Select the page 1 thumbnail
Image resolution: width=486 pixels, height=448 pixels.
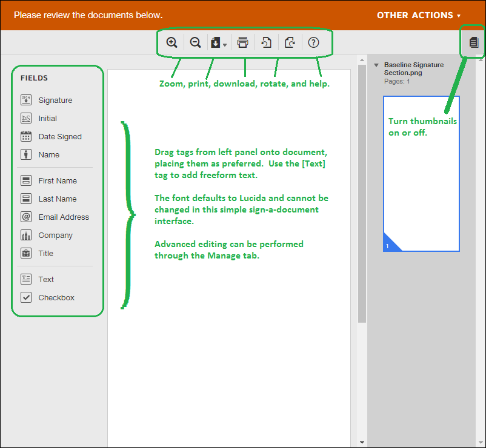coord(421,173)
